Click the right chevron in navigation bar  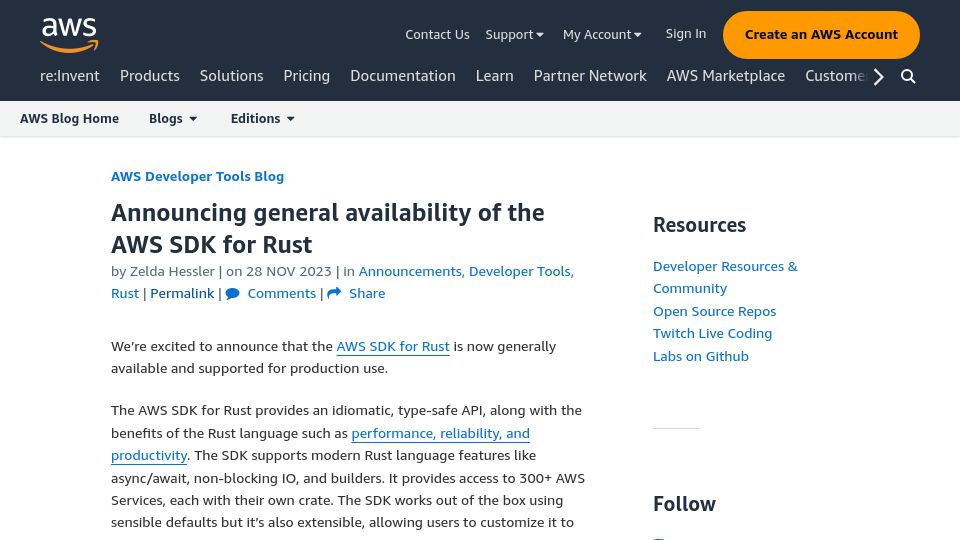(x=879, y=77)
